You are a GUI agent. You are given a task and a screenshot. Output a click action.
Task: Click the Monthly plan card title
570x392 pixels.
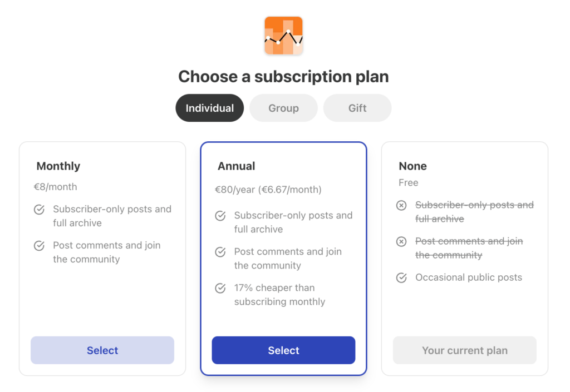(x=58, y=166)
